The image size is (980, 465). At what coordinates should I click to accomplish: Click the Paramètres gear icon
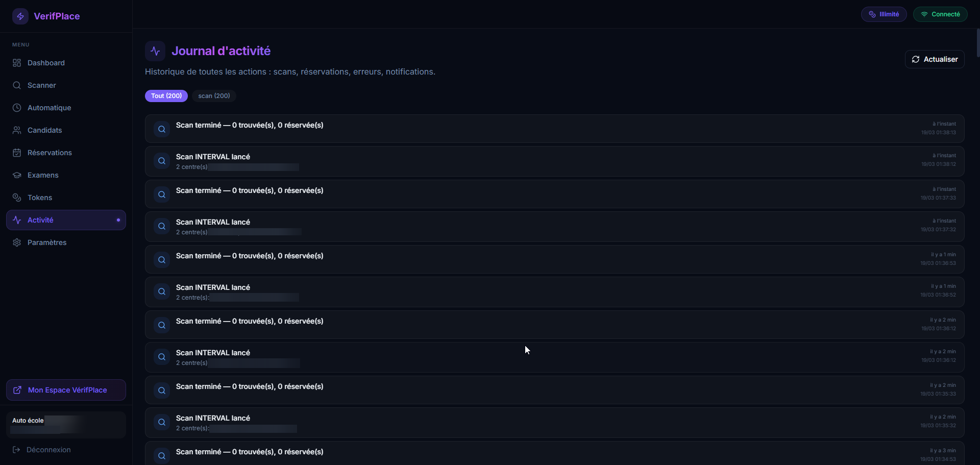(17, 242)
